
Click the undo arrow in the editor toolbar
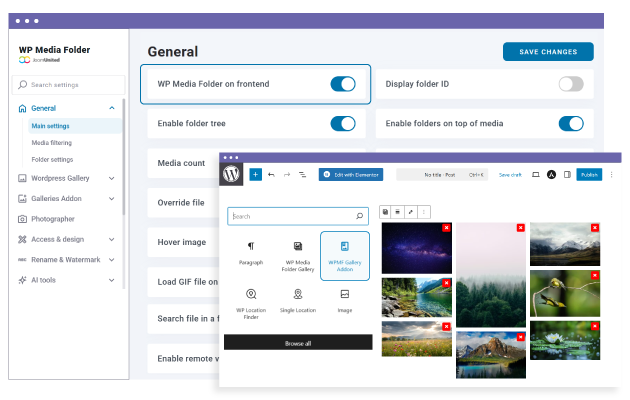[271, 174]
